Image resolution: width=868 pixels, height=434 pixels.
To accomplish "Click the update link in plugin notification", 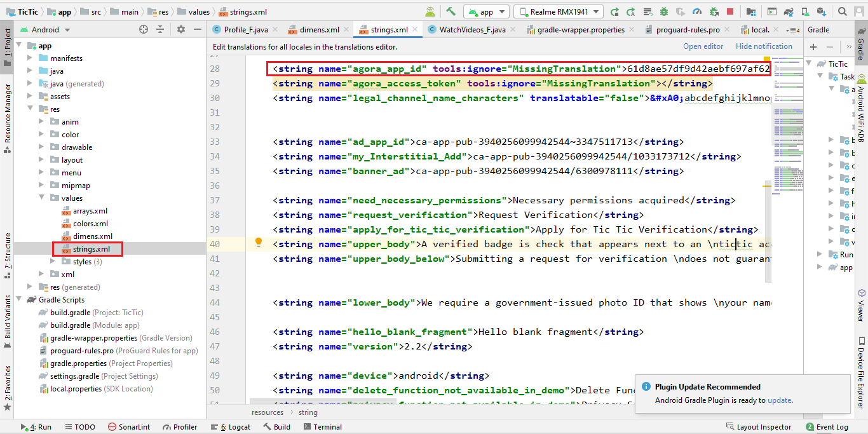I will click(x=779, y=400).
